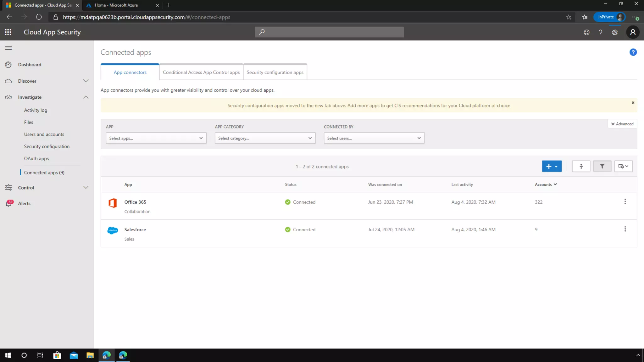Open Activity log in sidebar

click(x=36, y=110)
